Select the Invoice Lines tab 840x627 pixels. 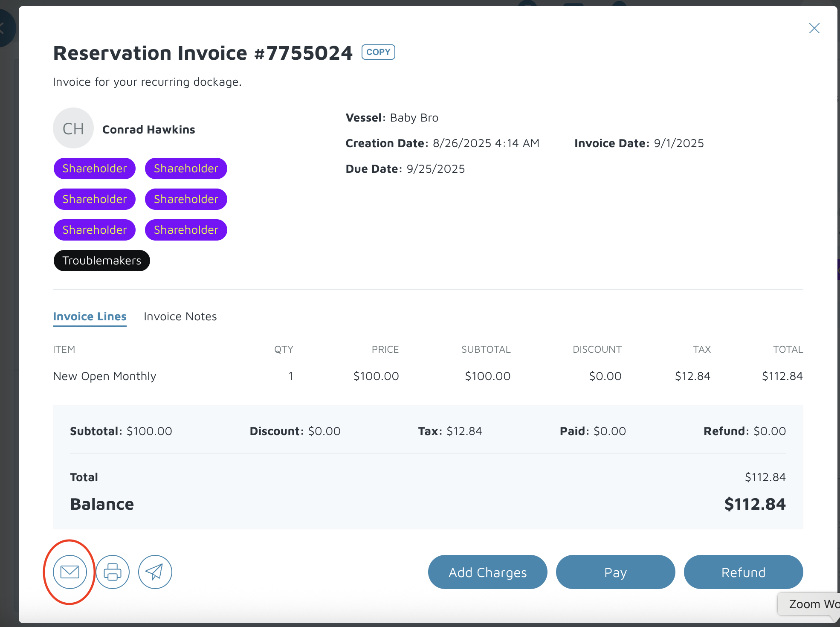click(x=90, y=316)
